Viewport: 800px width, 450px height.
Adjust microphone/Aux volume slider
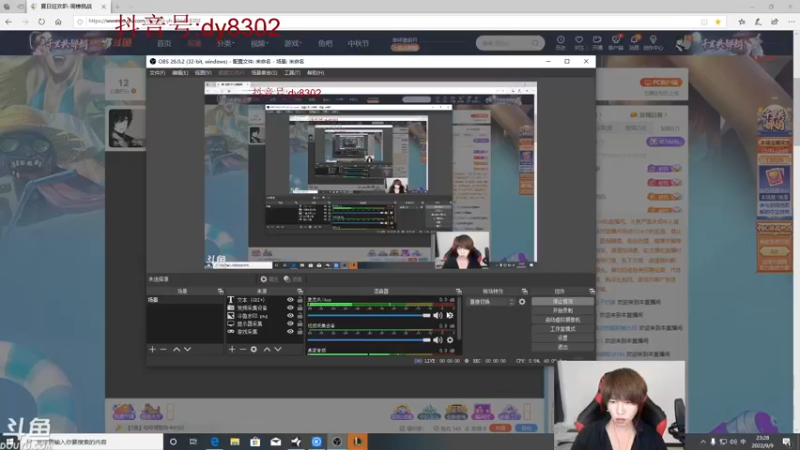pos(369,316)
